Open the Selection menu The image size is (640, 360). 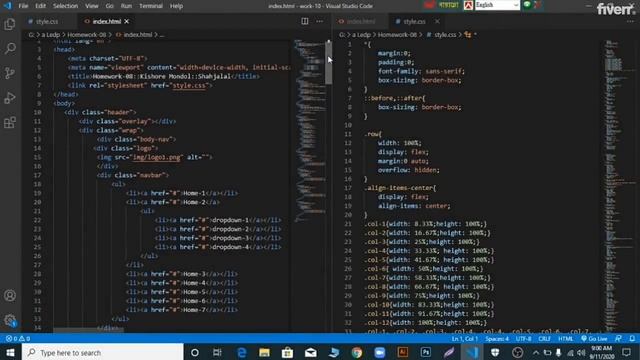pos(65,6)
